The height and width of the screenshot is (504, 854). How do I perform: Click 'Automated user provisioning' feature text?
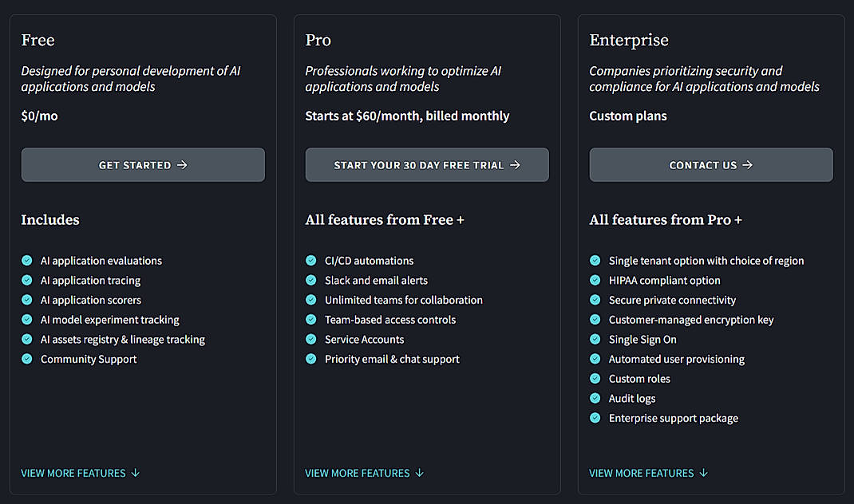click(677, 359)
